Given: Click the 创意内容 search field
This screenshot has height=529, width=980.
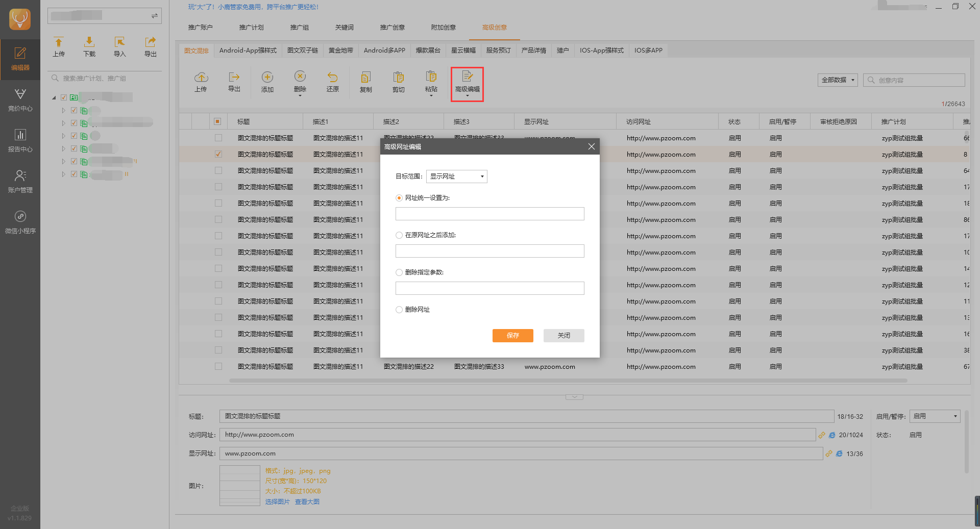Looking at the screenshot, I should pyautogui.click(x=914, y=80).
